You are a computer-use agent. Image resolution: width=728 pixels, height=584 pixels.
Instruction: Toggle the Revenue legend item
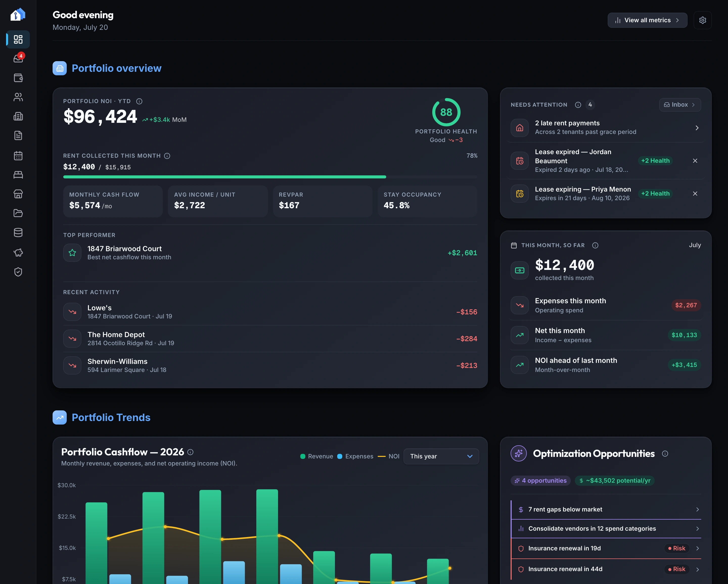point(317,456)
